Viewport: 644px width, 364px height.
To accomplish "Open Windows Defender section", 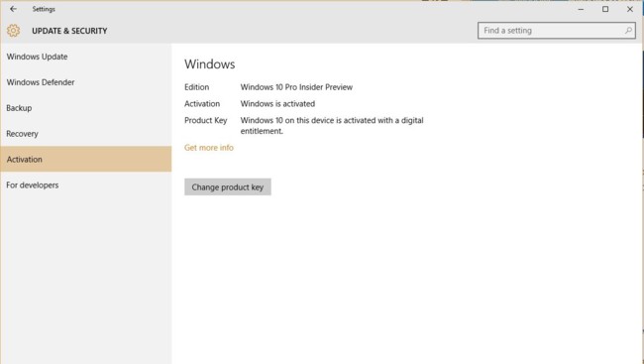I will pos(86,82).
